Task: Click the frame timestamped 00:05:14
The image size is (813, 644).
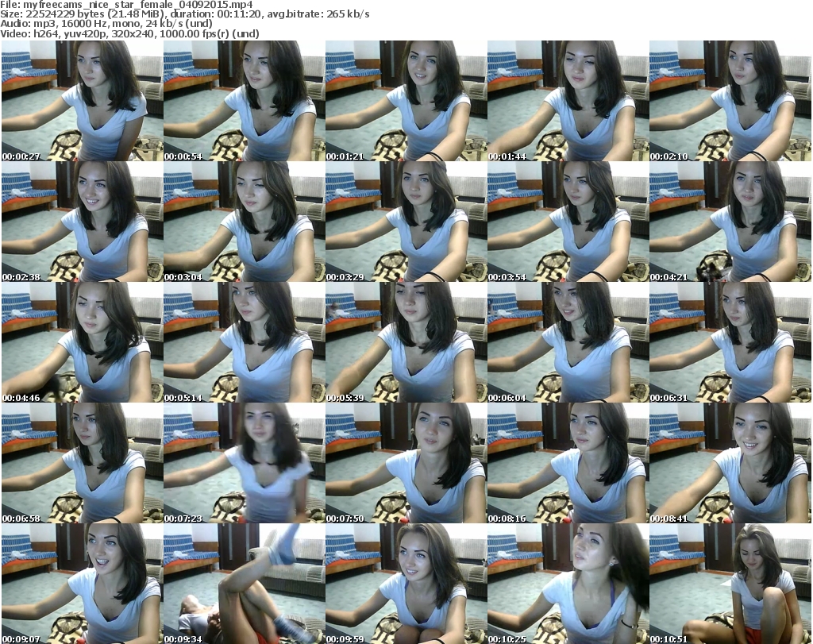Action: [245, 342]
